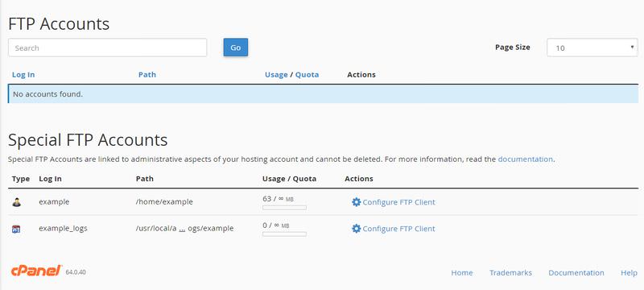Click usage progress bar for example account
Screen dimensions: 644x290
coord(285,208)
